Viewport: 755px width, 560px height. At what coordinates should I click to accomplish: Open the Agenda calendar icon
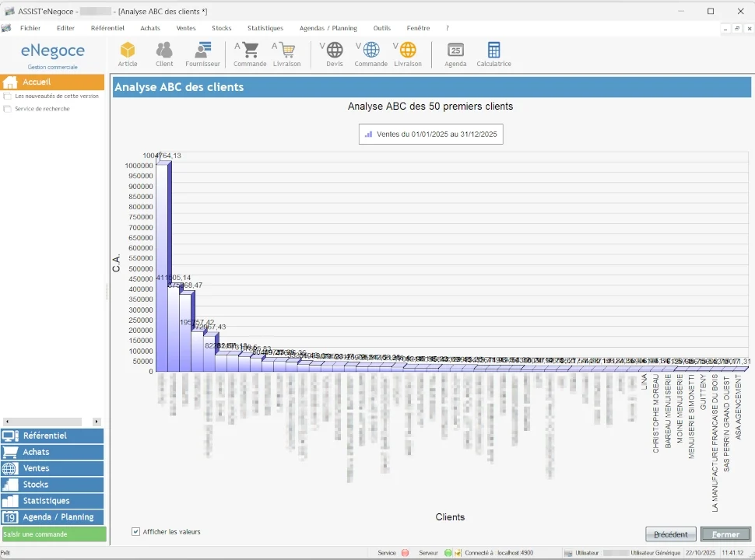455,54
